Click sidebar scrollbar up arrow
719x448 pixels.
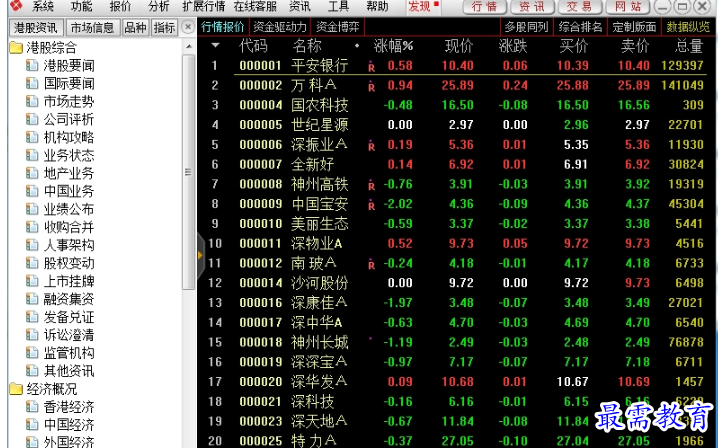pyautogui.click(x=188, y=47)
